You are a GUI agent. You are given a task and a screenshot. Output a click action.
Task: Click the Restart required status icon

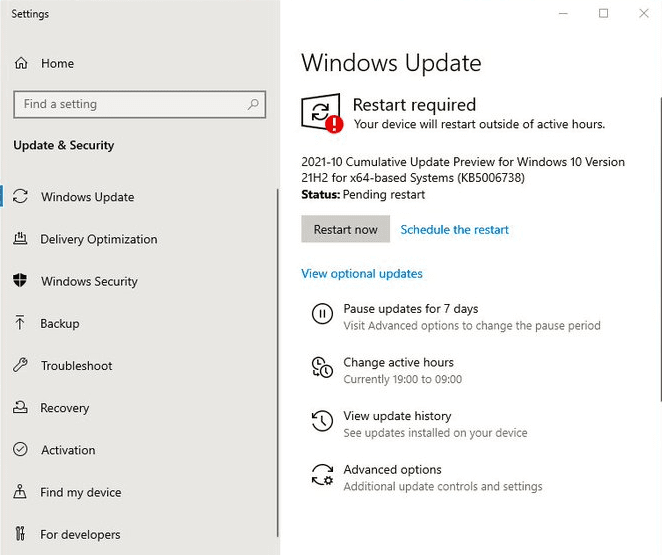322,113
